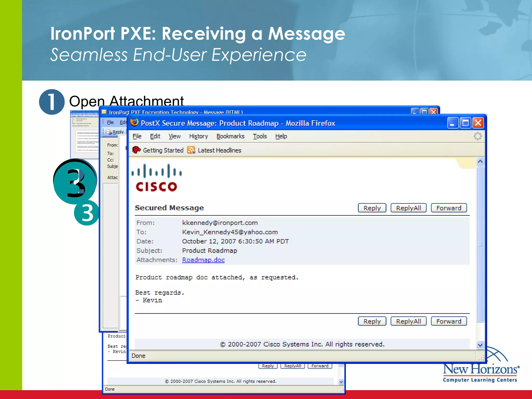The height and width of the screenshot is (399, 532).
Task: Click the envelope icon in Outlook title bar
Action: point(104,112)
